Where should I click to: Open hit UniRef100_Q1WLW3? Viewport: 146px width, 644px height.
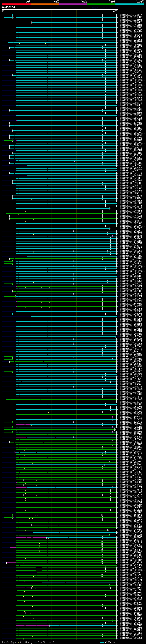click(x=131, y=17)
